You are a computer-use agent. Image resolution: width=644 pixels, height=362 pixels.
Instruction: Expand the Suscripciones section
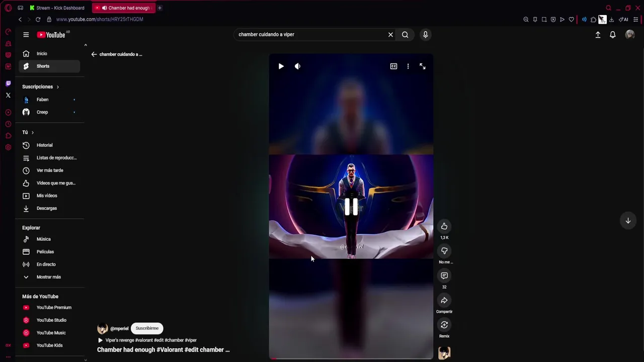[40, 87]
